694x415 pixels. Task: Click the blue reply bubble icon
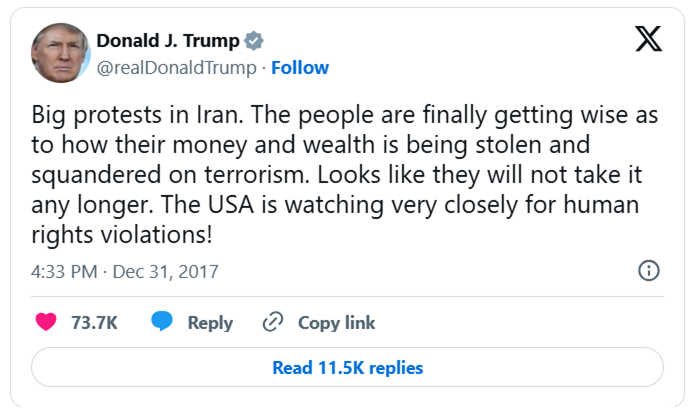(x=162, y=322)
